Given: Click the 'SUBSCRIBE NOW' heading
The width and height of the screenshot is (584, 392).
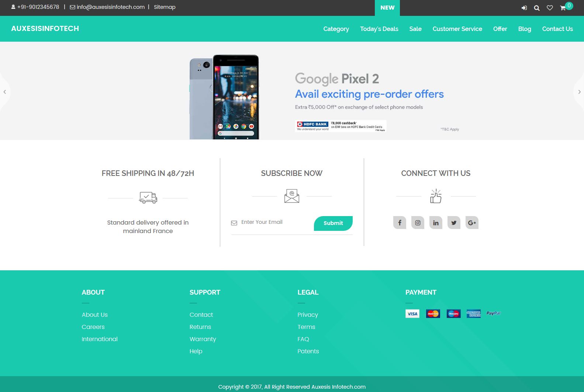Looking at the screenshot, I should 292,173.
